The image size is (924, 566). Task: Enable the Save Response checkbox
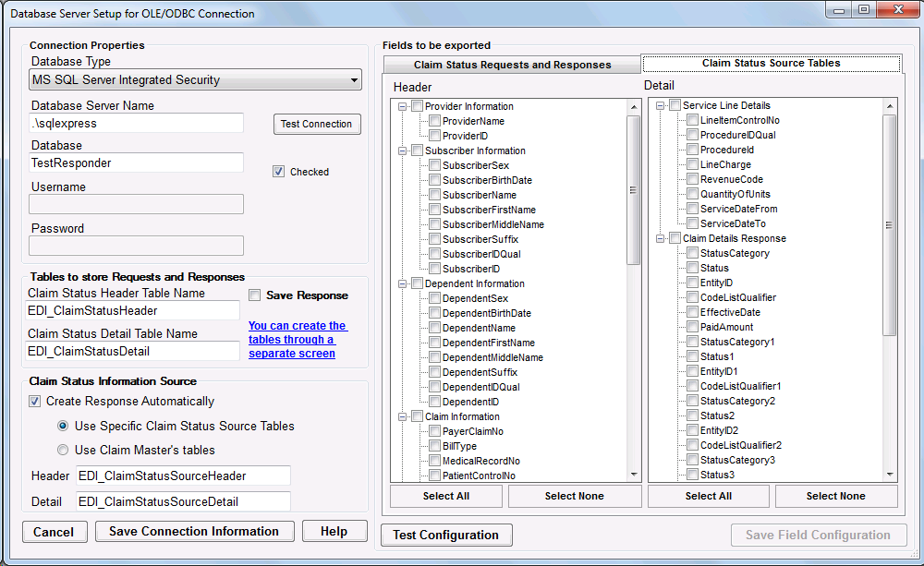[x=255, y=295]
